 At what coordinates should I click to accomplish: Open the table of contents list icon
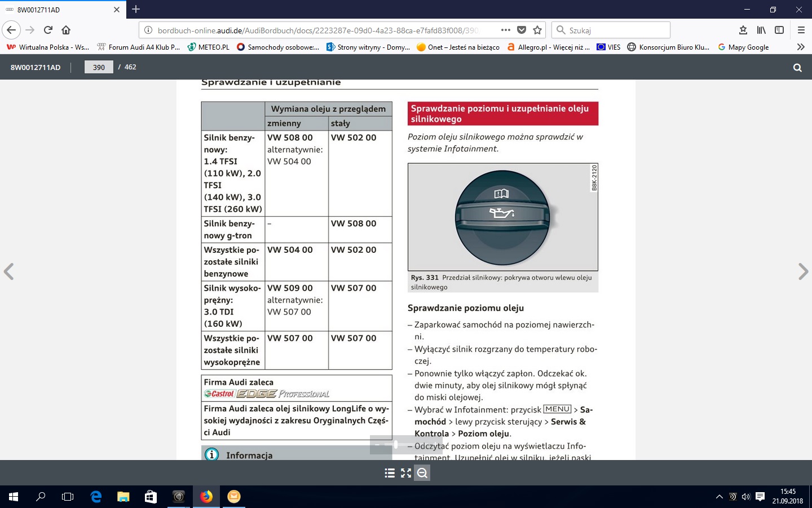(390, 473)
